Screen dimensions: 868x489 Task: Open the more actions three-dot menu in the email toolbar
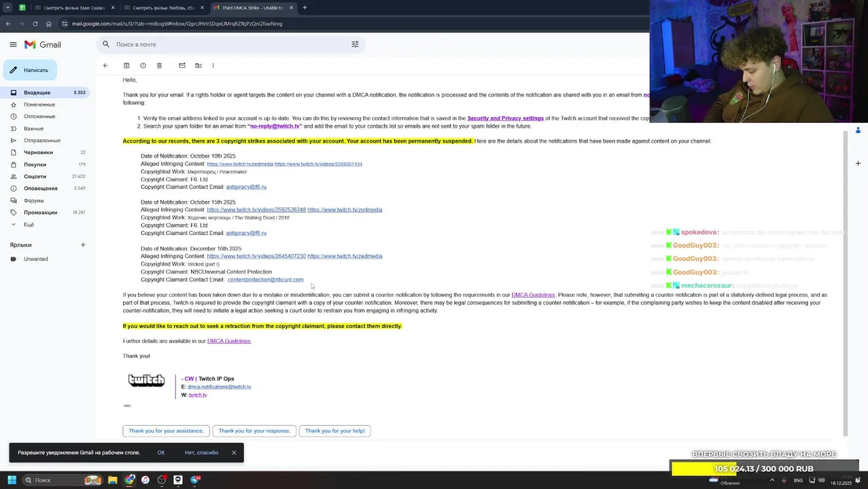213,65
